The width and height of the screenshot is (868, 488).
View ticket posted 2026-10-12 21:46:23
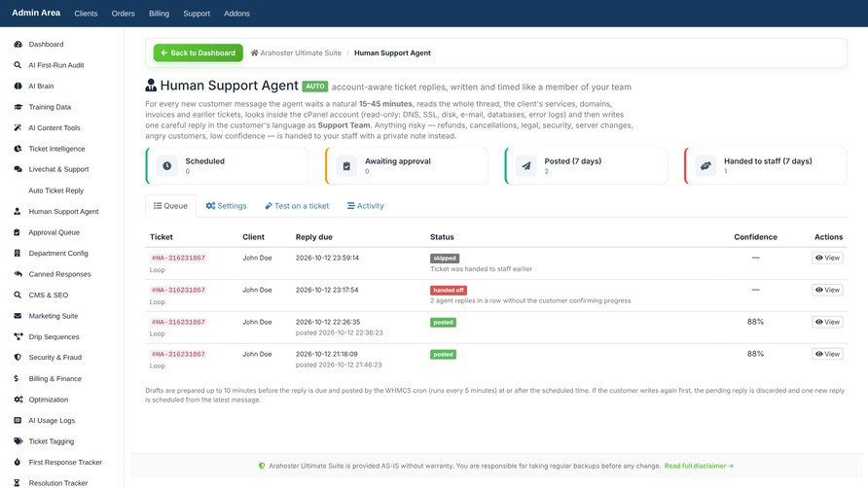(x=827, y=354)
